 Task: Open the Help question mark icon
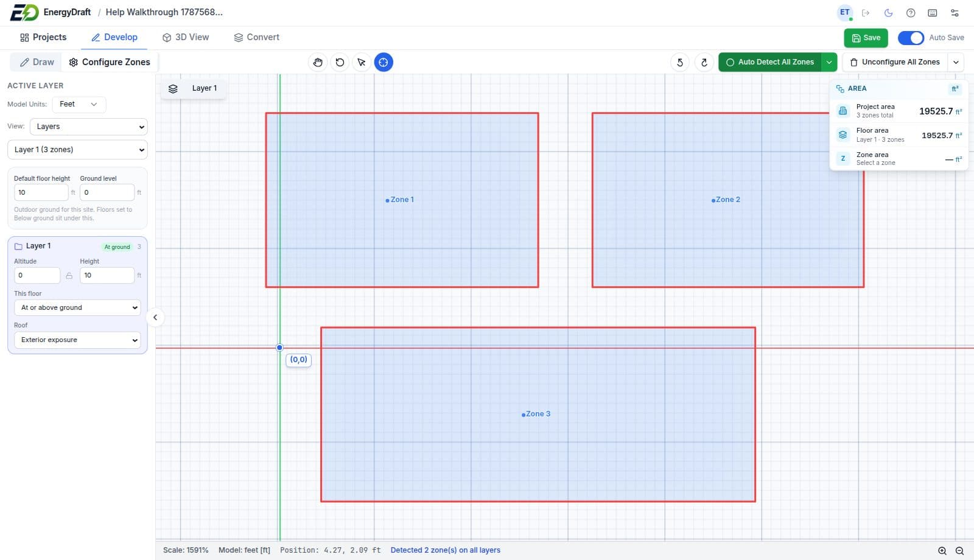coord(911,13)
